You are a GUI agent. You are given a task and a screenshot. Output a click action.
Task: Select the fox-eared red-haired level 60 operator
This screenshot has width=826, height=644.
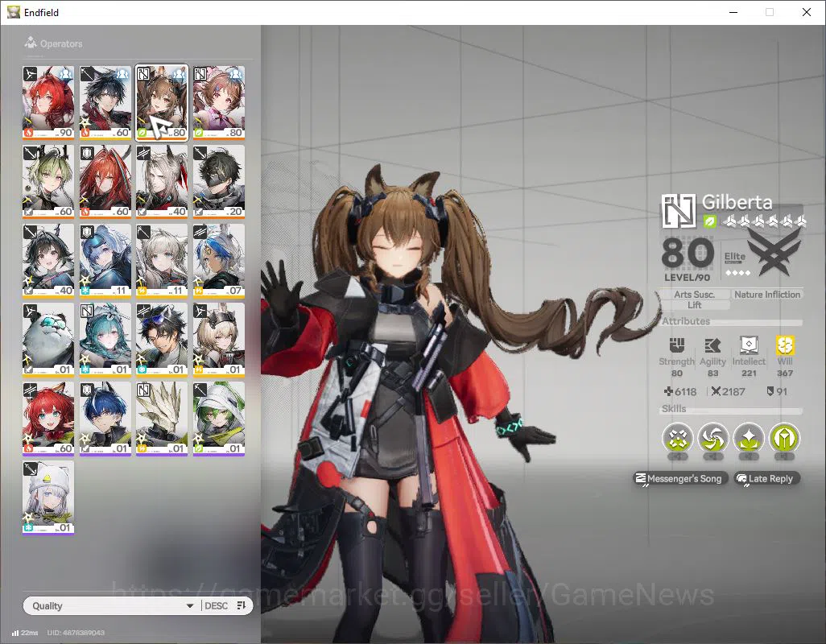coord(48,418)
